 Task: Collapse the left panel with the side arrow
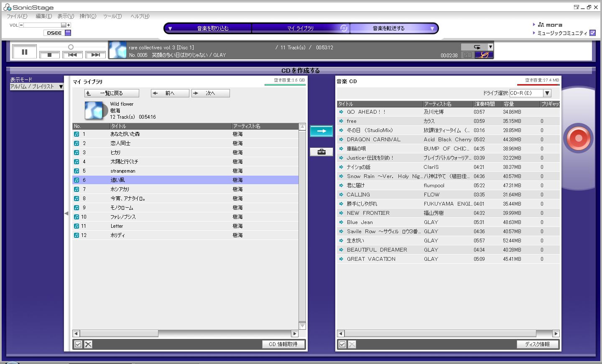coord(66,214)
